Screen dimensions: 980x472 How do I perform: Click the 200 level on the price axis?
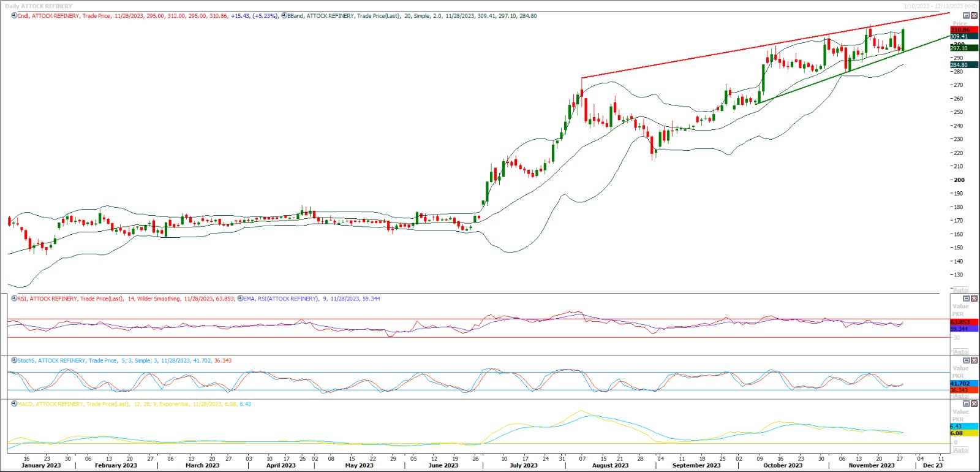pos(959,180)
